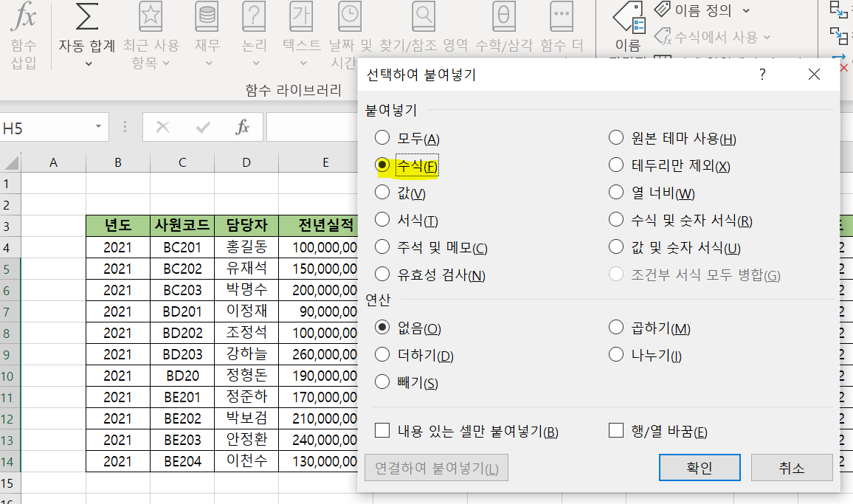Click column header D
This screenshot has height=504, width=853.
(246, 162)
